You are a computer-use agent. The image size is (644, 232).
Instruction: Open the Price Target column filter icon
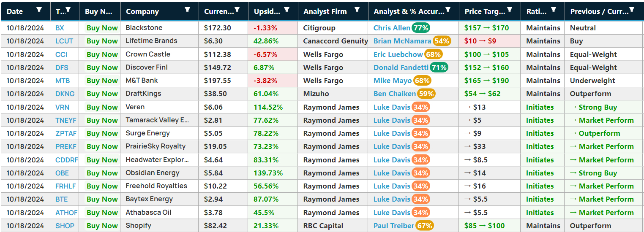point(510,10)
